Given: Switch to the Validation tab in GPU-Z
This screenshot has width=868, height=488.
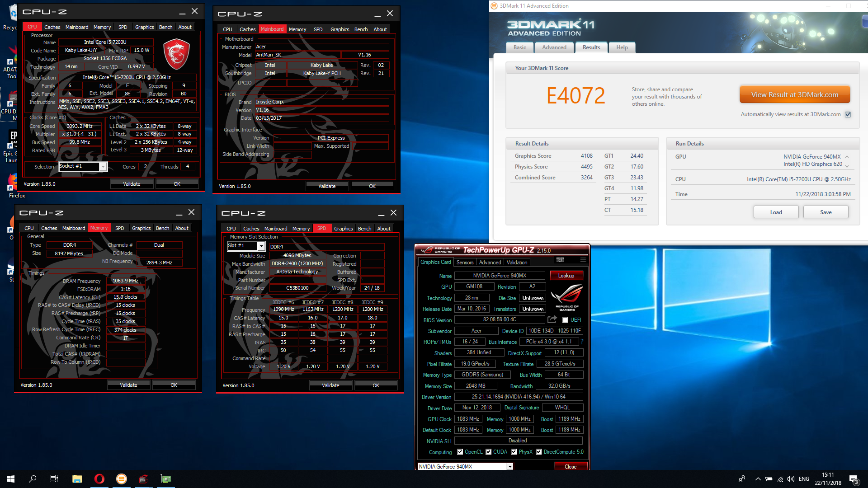Looking at the screenshot, I should pyautogui.click(x=517, y=263).
